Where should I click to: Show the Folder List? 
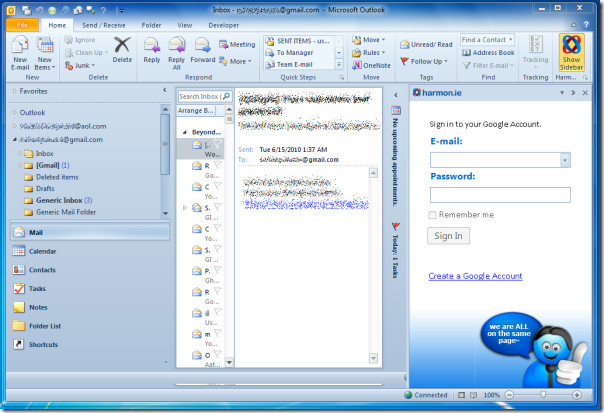pyautogui.click(x=89, y=326)
